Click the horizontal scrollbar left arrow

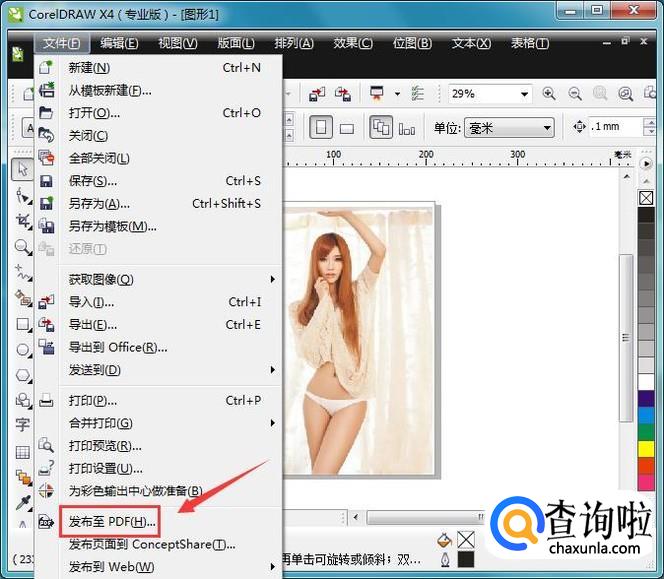pyautogui.click(x=356, y=517)
